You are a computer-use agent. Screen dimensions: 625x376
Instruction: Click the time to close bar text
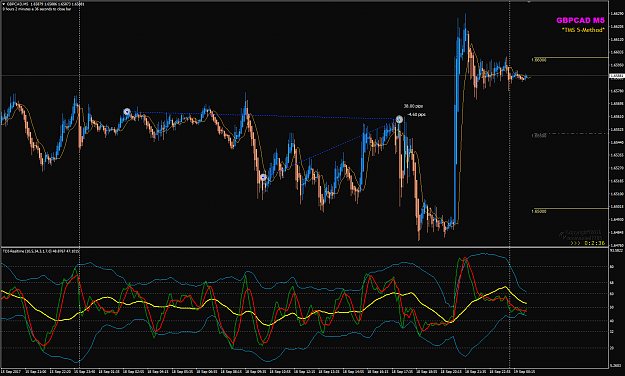tap(37, 9)
